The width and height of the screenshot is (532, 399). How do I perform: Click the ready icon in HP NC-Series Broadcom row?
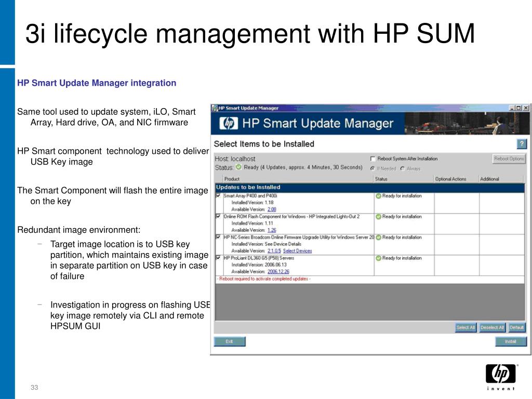coord(378,237)
